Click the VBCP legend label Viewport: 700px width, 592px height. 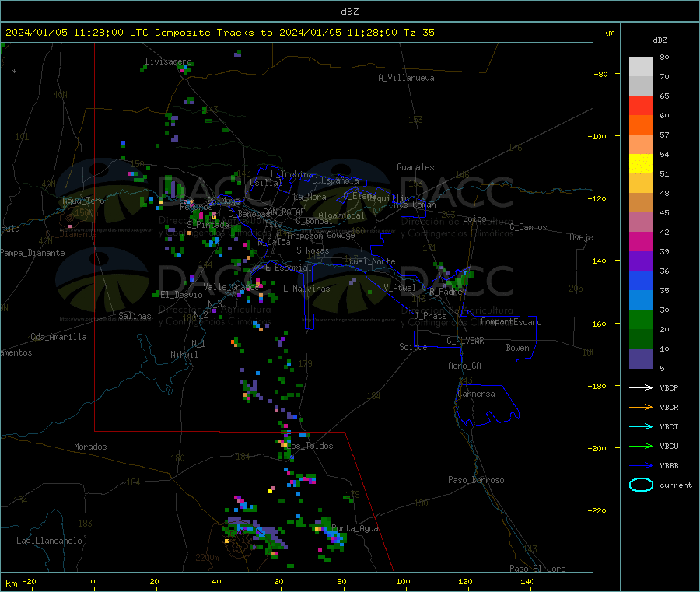[x=669, y=387]
